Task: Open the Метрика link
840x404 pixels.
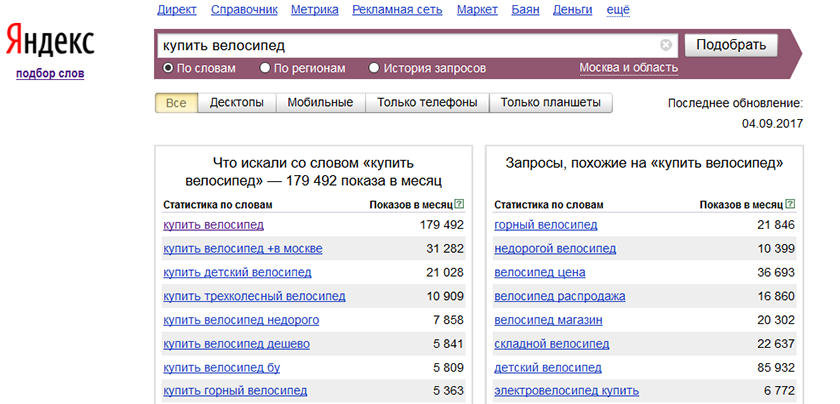Action: pyautogui.click(x=315, y=10)
